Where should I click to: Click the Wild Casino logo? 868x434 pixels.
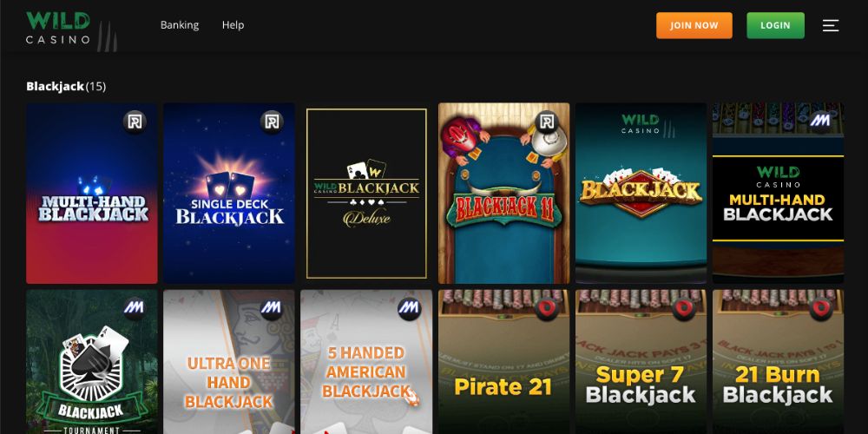click(71, 31)
